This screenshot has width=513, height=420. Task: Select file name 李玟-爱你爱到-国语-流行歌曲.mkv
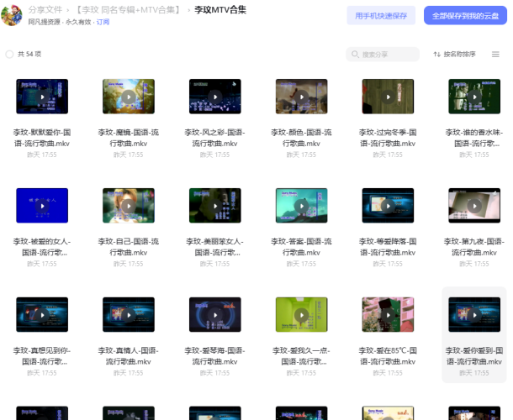(x=474, y=356)
